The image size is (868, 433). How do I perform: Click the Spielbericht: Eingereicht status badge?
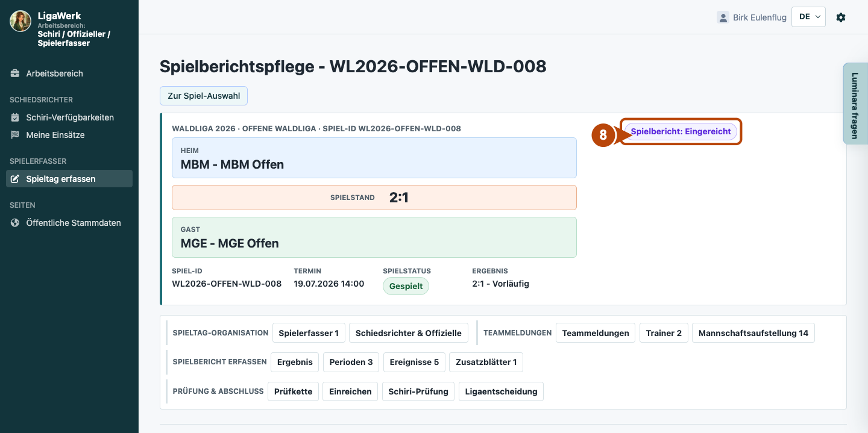click(681, 131)
